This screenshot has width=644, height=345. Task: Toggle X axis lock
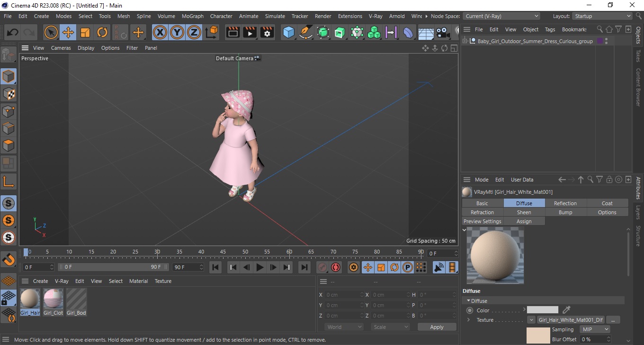click(x=160, y=32)
